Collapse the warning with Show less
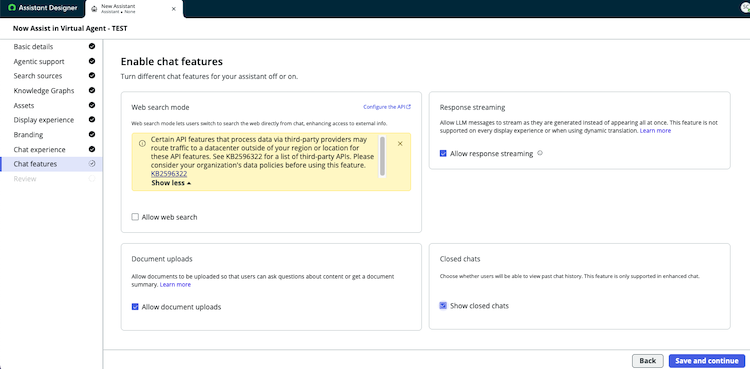750x369 pixels. tap(171, 183)
